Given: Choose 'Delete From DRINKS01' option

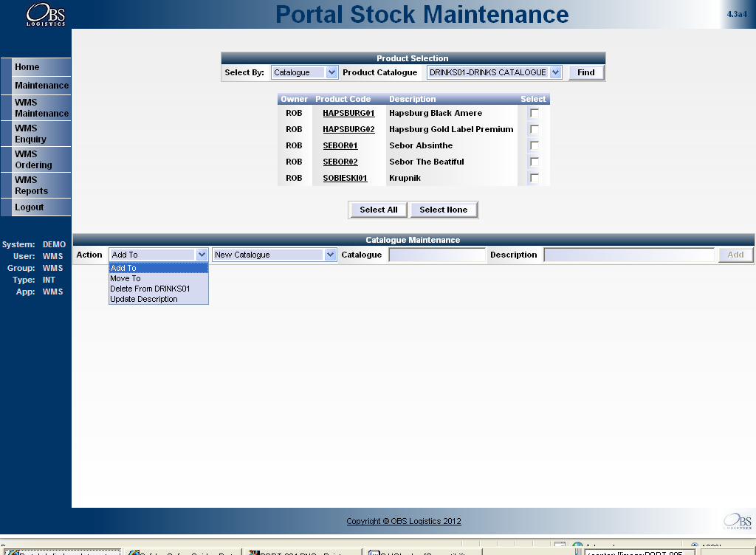Looking at the screenshot, I should (x=159, y=289).
